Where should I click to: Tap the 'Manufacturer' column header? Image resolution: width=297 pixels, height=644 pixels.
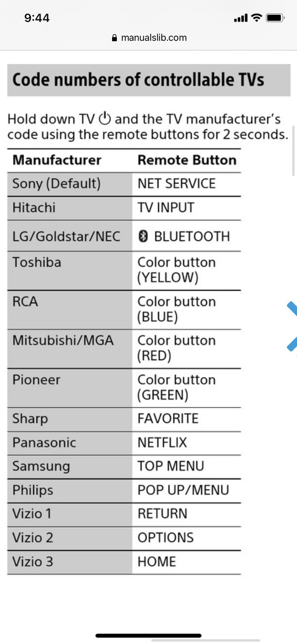coord(57,160)
